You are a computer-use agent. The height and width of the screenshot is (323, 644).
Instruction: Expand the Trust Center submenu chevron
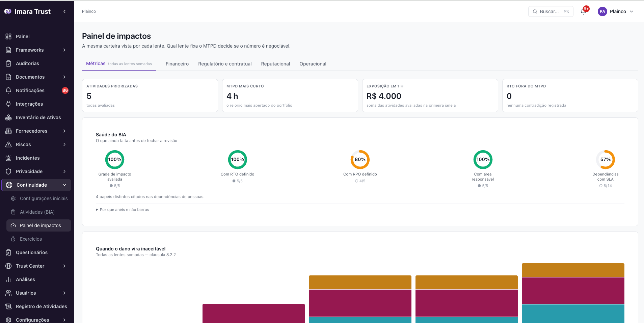[64, 266]
